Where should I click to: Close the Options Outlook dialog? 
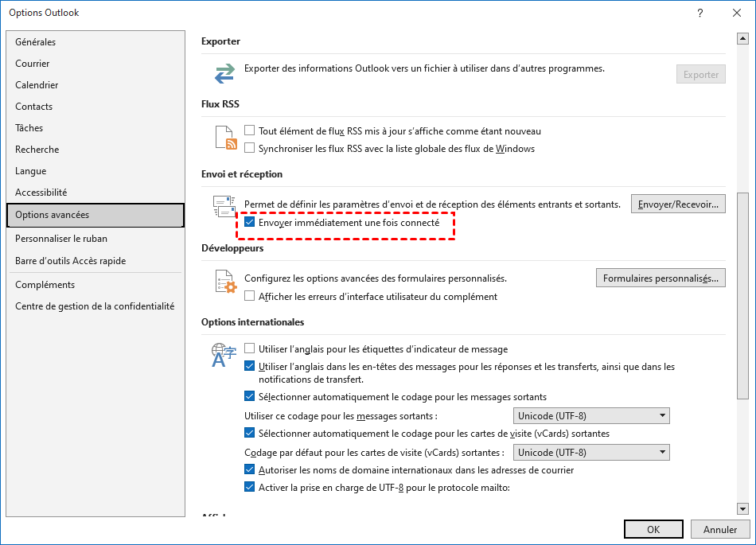pyautogui.click(x=737, y=13)
